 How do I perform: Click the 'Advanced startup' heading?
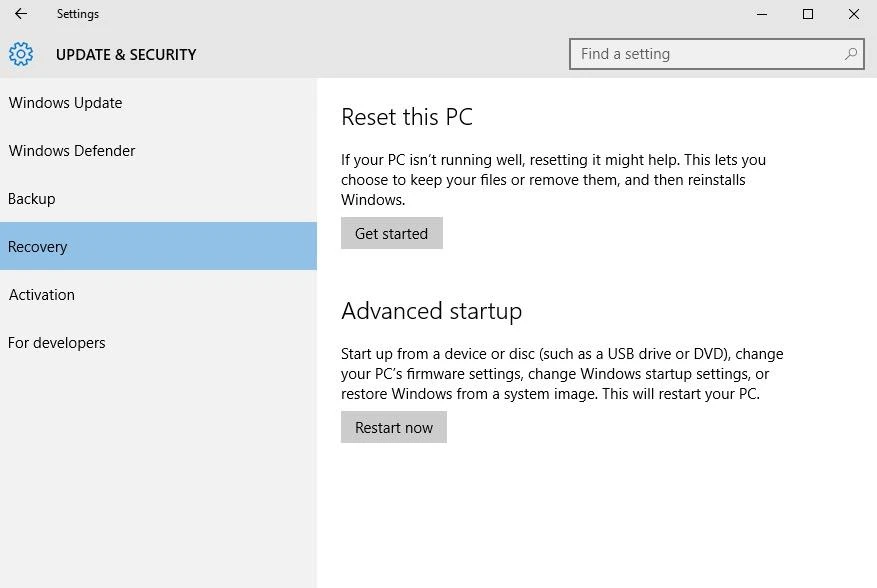point(431,311)
